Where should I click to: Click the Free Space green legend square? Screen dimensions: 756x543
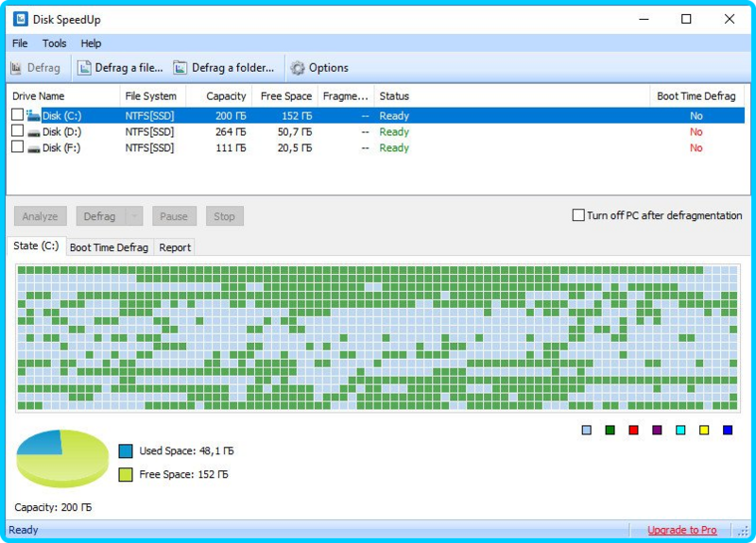pos(126,475)
